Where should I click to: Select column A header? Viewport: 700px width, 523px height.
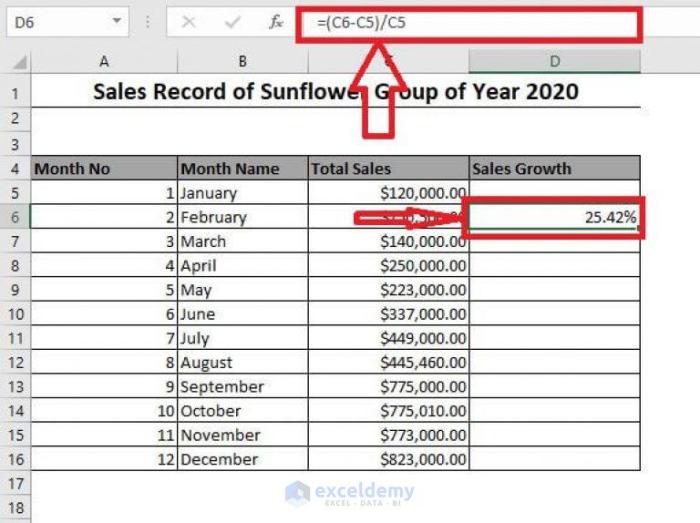pos(104,62)
